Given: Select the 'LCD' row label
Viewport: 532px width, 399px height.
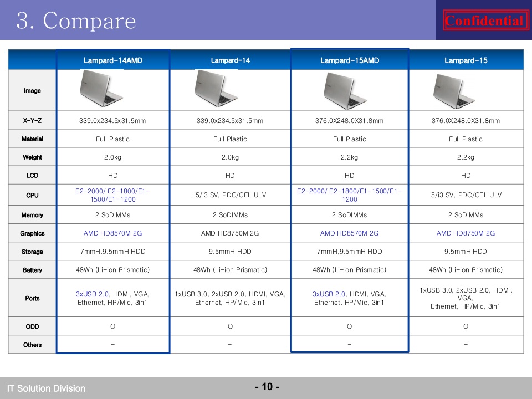Looking at the screenshot, I should [x=32, y=176].
